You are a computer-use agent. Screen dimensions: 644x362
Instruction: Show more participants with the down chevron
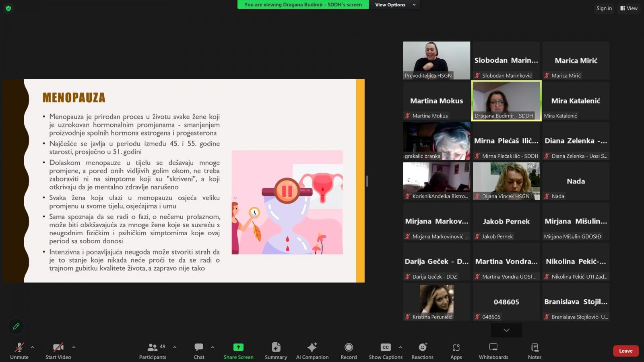pos(506,330)
